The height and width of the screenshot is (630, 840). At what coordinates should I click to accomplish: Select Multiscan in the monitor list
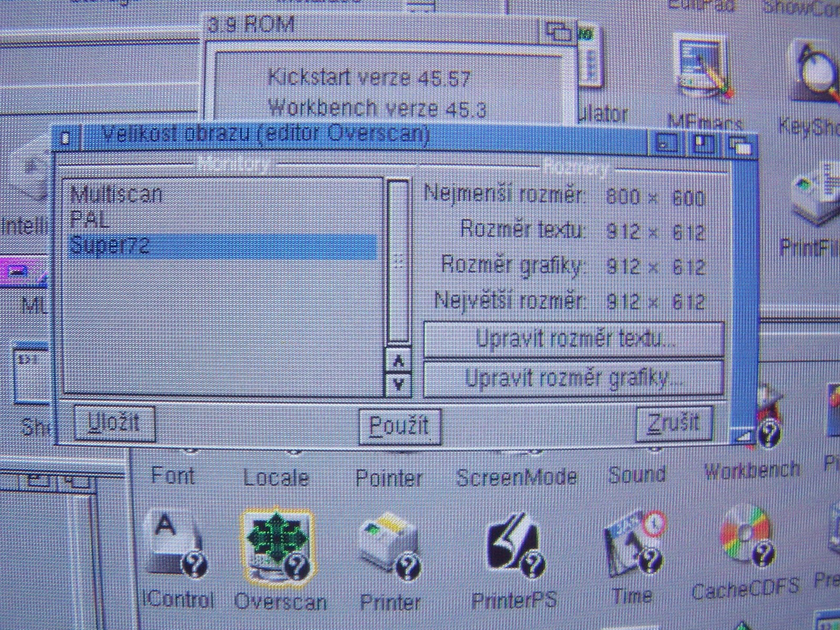coord(116,194)
